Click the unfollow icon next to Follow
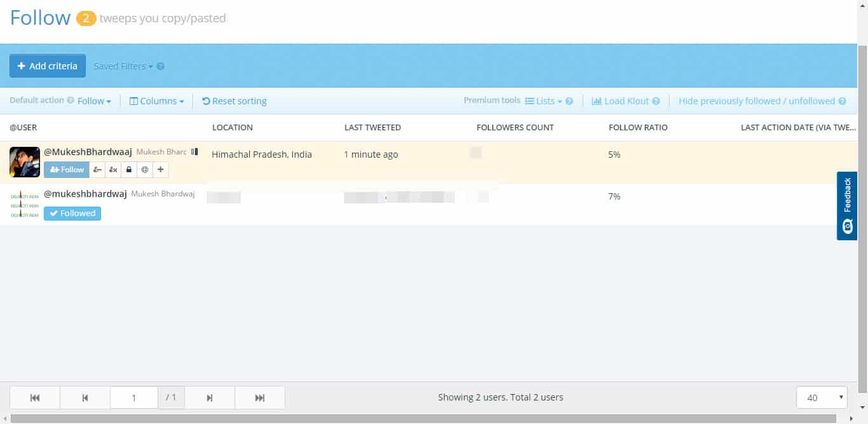 97,170
